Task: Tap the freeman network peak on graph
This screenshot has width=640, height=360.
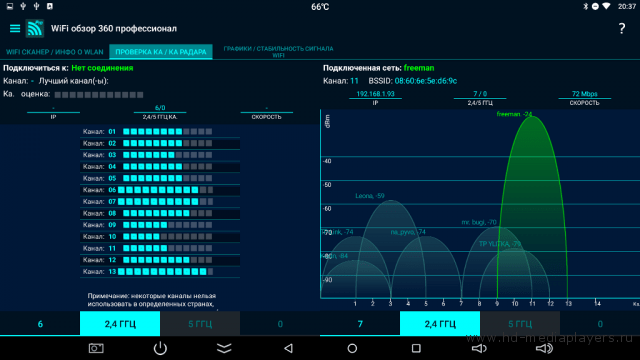Action: click(532, 122)
